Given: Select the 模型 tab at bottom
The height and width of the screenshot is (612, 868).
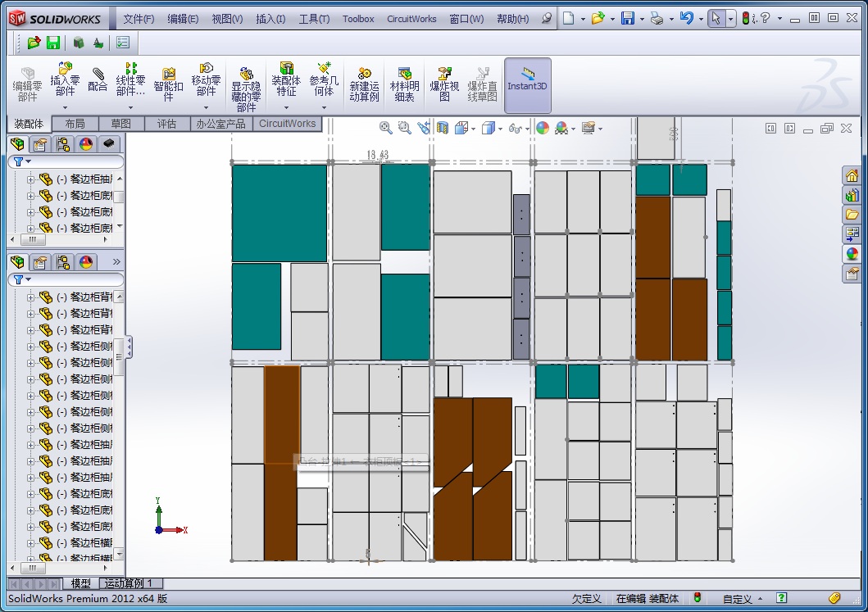Looking at the screenshot, I should coord(81,583).
